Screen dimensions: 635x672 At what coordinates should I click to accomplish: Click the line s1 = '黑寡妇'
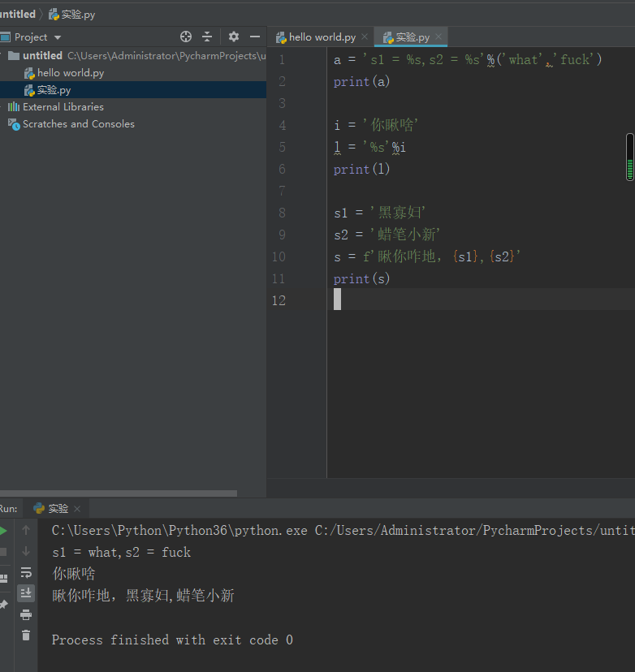pyautogui.click(x=379, y=213)
